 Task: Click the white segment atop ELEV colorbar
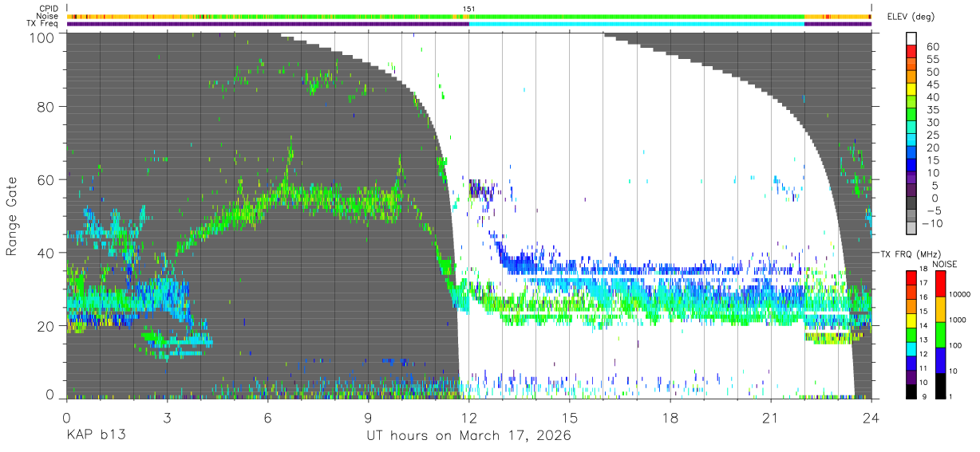913,38
